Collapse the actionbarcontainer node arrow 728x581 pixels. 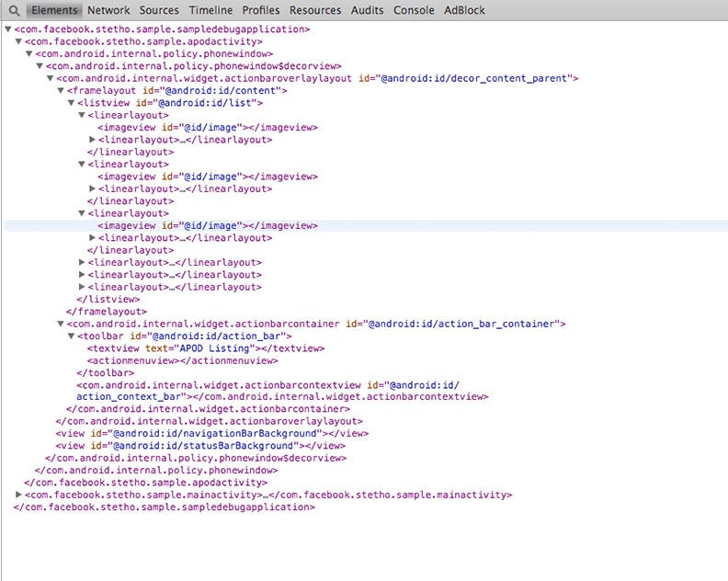tap(61, 324)
